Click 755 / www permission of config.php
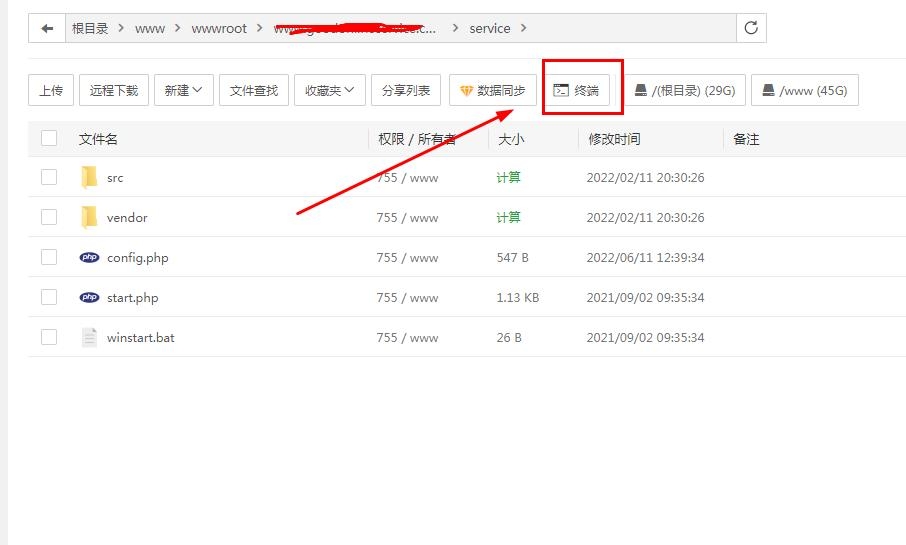Image resolution: width=906 pixels, height=545 pixels. pyautogui.click(x=407, y=258)
